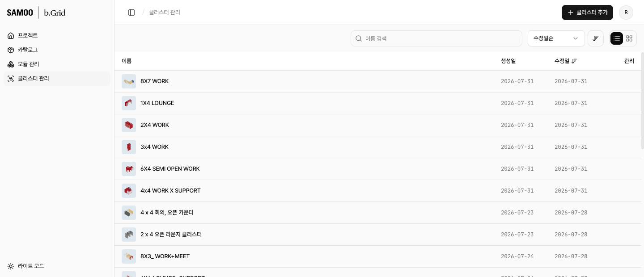Click the 카탈로그 box icon

tap(11, 50)
